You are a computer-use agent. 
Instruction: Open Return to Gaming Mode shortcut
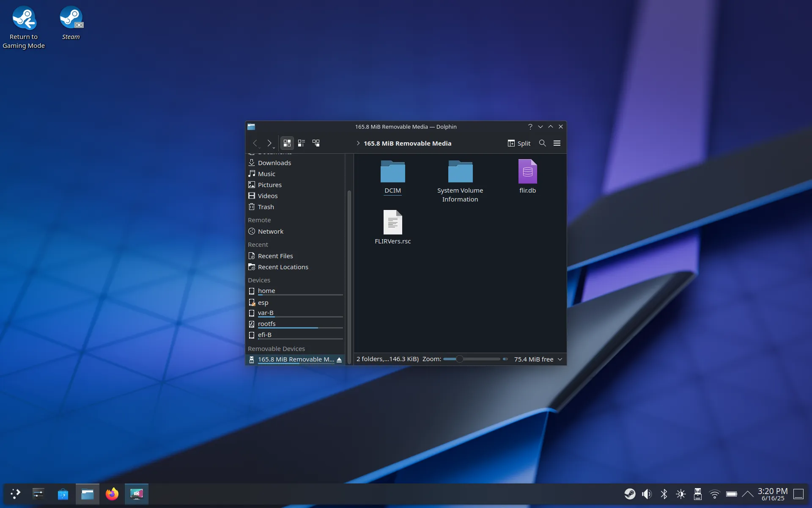(24, 28)
